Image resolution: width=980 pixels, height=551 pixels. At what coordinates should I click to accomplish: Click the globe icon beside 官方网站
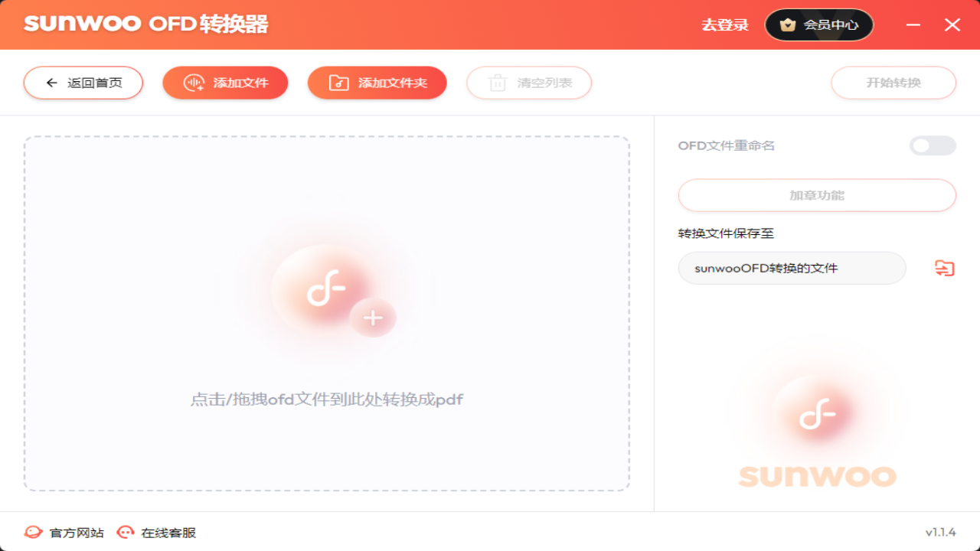(32, 532)
